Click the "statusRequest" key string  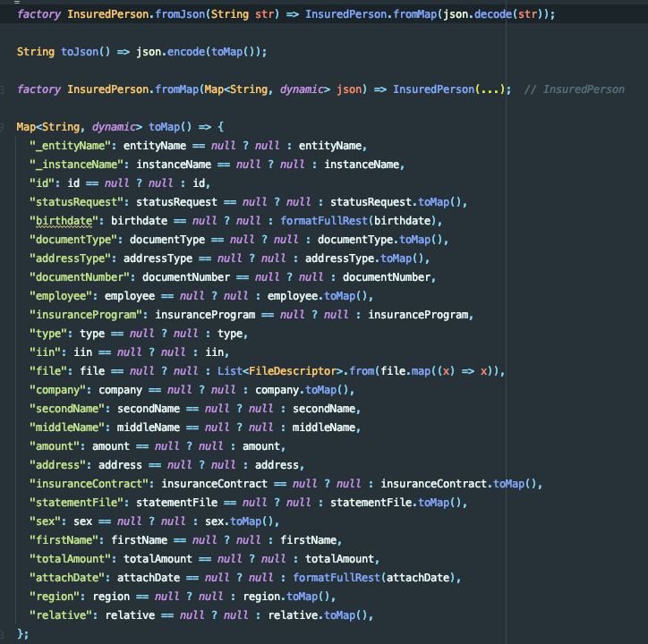coord(76,202)
